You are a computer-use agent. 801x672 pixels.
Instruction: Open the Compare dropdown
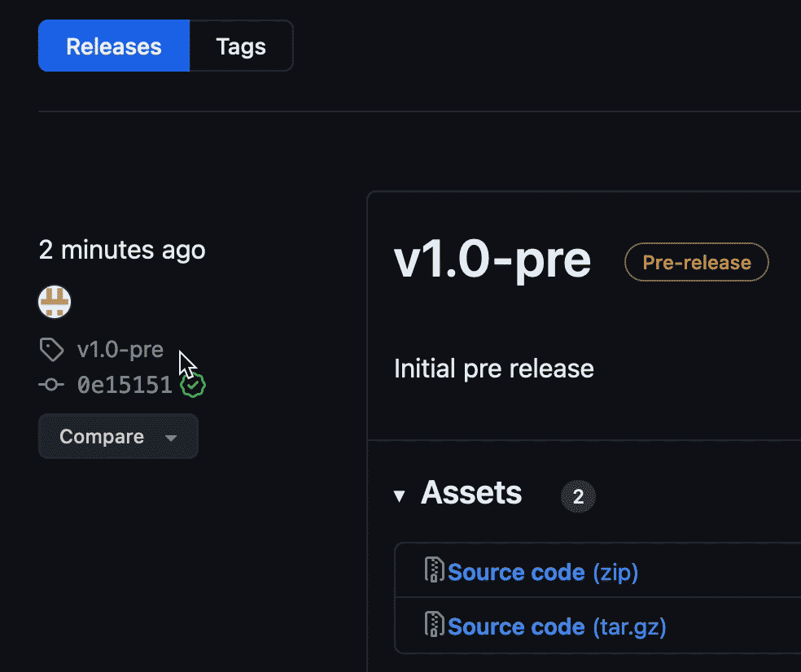click(172, 436)
